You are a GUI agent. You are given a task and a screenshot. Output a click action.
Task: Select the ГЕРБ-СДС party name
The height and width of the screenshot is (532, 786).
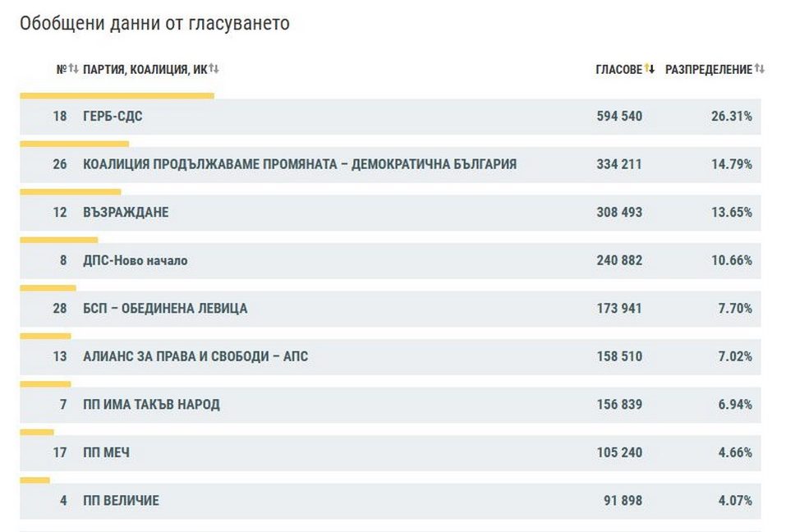tap(113, 117)
